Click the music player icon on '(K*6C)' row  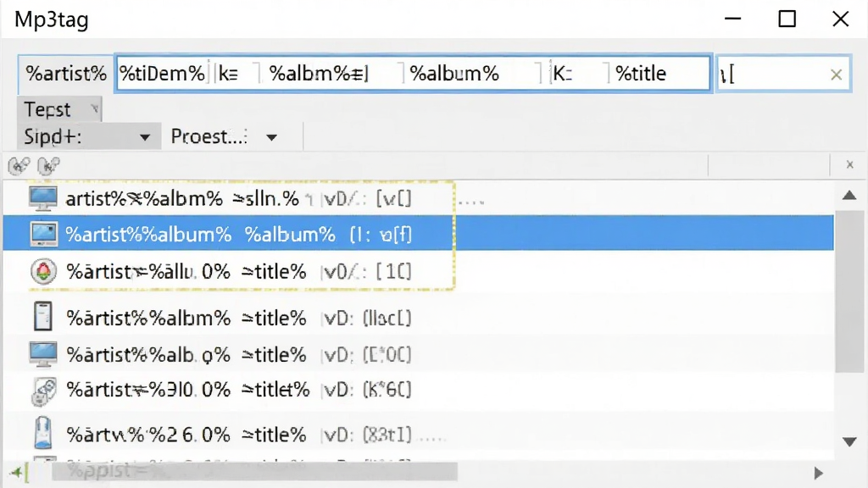[44, 391]
